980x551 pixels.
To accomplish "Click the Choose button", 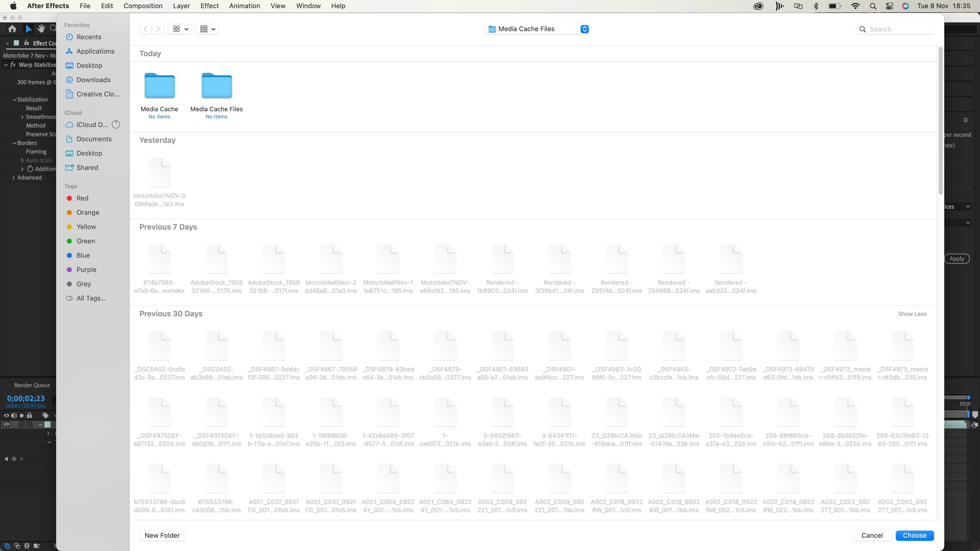I will point(914,535).
